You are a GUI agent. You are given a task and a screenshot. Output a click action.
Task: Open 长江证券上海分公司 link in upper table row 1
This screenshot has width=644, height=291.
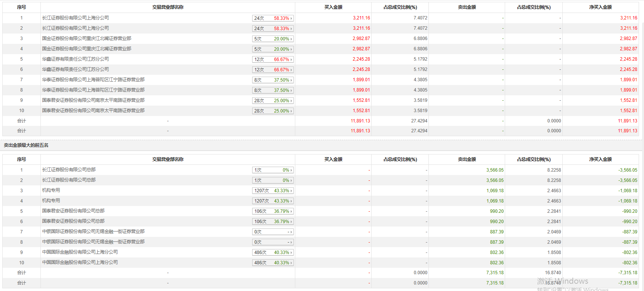76,18
